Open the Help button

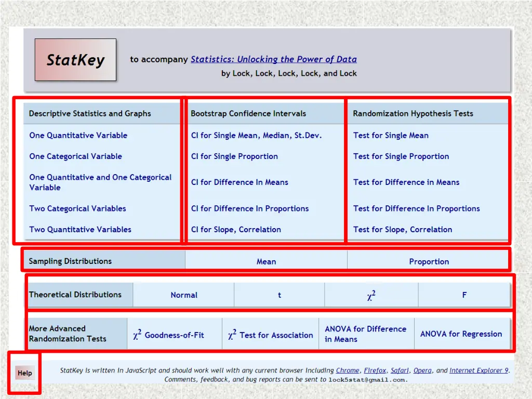[24, 373]
